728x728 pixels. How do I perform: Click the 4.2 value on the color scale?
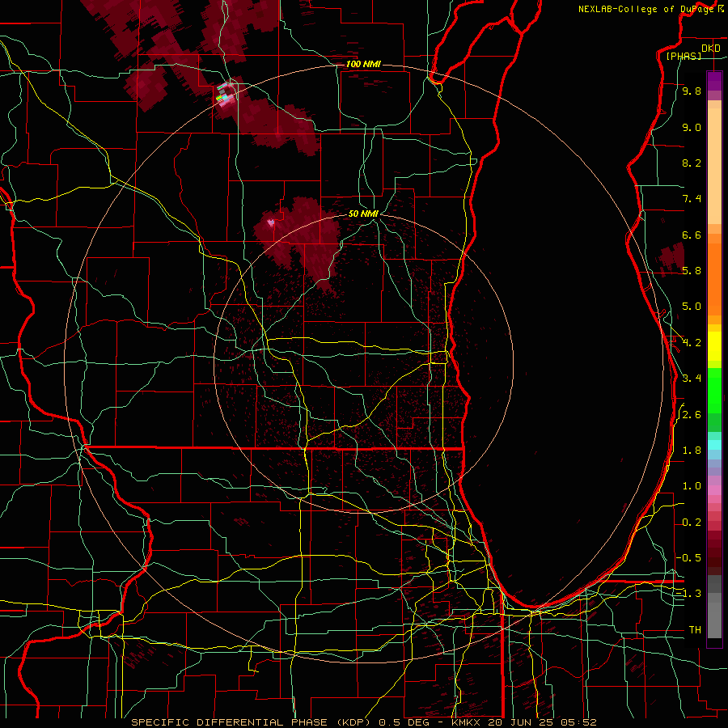[x=692, y=343]
